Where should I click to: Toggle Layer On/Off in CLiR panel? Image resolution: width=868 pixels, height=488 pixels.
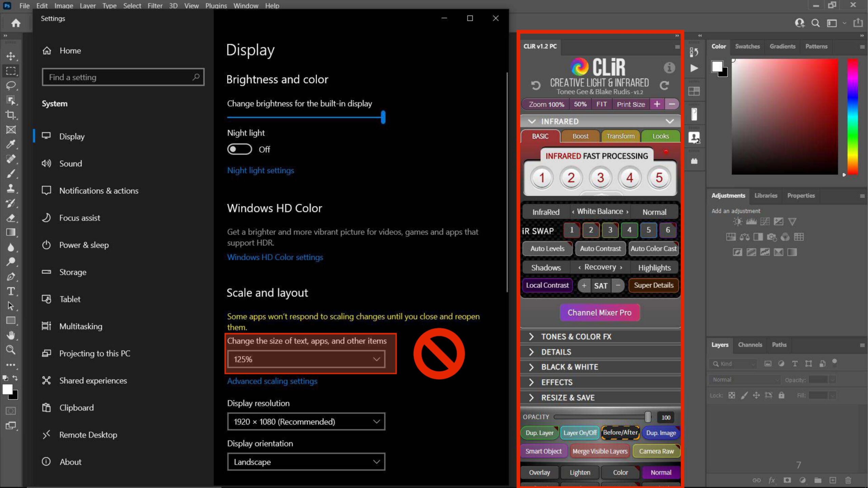pyautogui.click(x=580, y=433)
